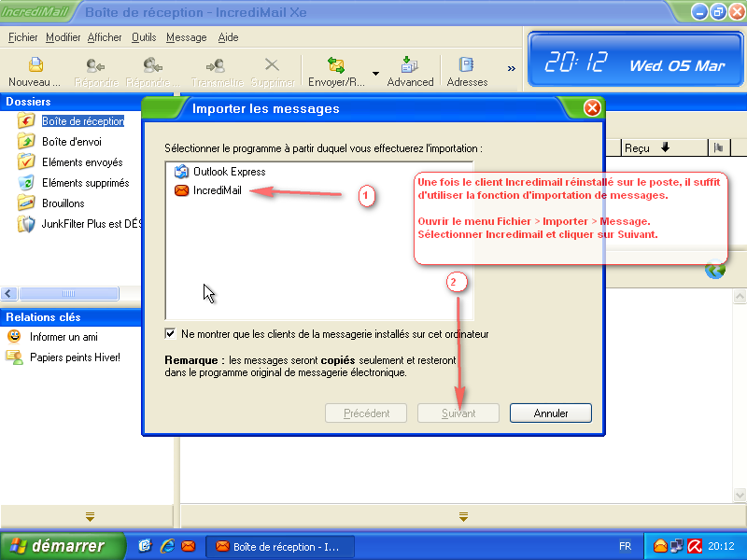Click the IncrediMail tray notification icon
The height and width of the screenshot is (560, 747).
[x=660, y=546]
